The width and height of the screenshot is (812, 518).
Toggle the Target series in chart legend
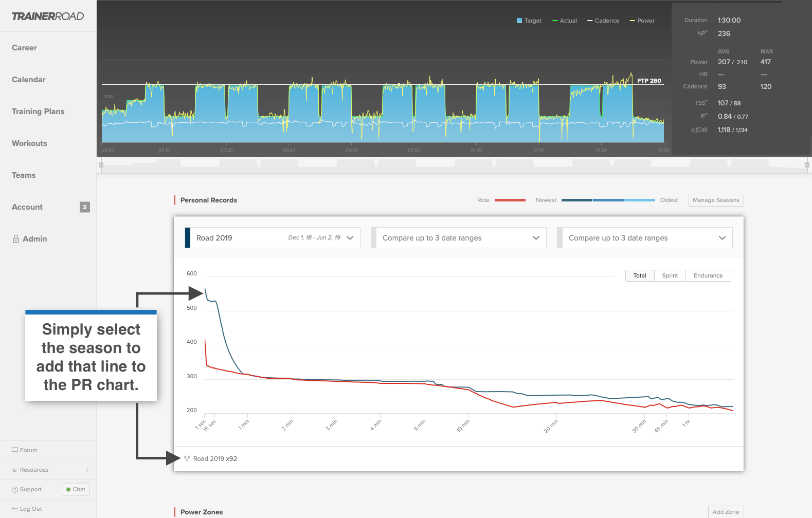[x=529, y=21]
